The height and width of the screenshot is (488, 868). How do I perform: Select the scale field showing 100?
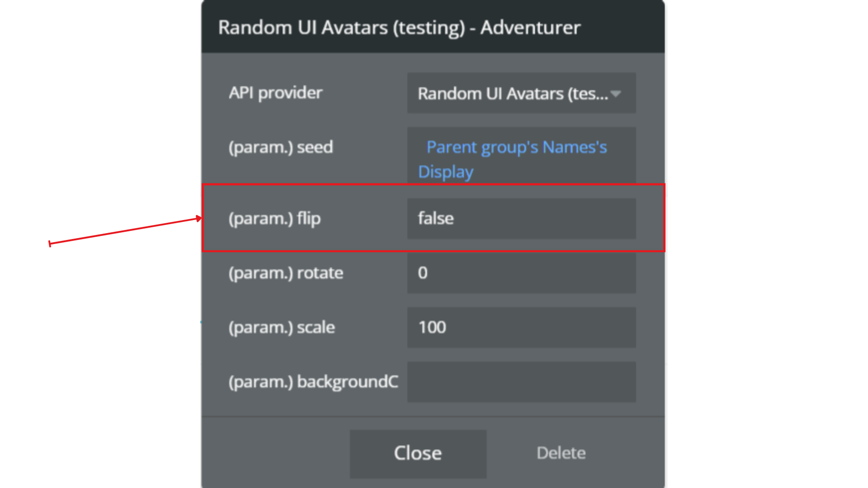(521, 328)
